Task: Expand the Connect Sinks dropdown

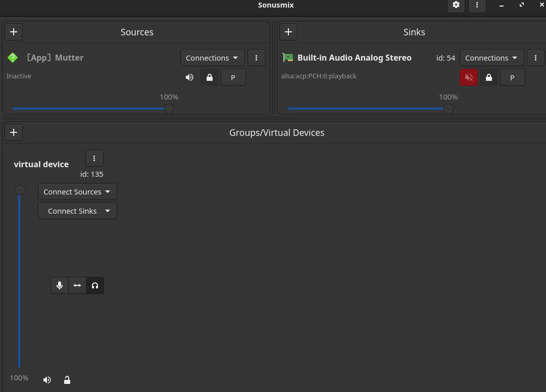Action: [77, 211]
